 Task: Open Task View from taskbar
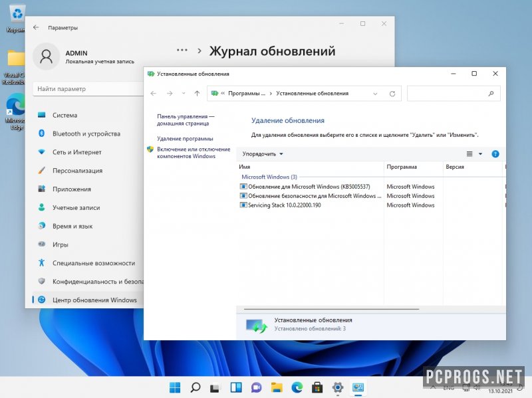pyautogui.click(x=215, y=387)
